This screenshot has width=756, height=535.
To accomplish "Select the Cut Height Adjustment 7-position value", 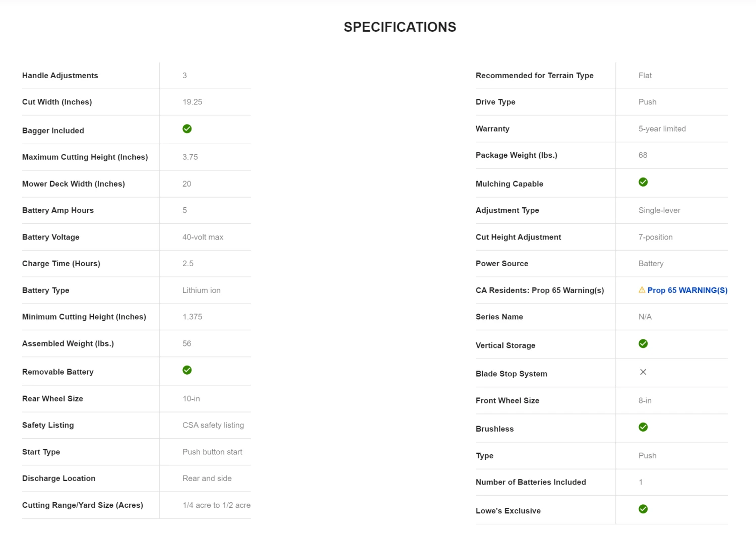I will (655, 237).
